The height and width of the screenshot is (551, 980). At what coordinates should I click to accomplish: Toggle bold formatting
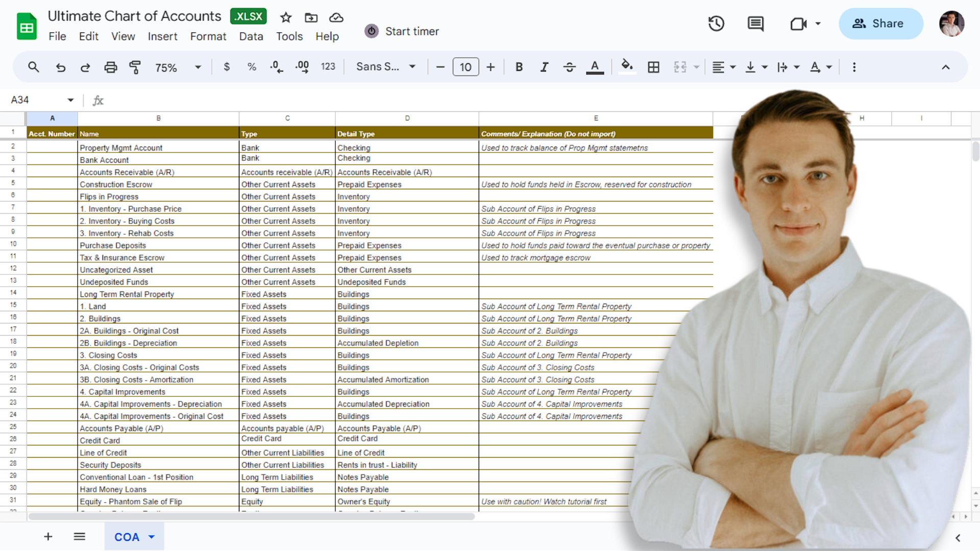click(519, 67)
